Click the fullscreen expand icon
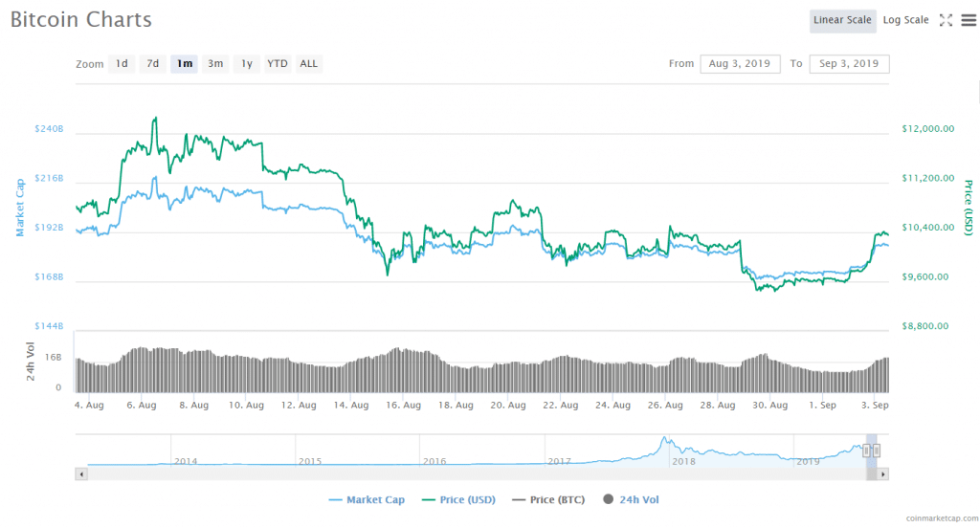This screenshot has height=528, width=980. click(x=946, y=20)
